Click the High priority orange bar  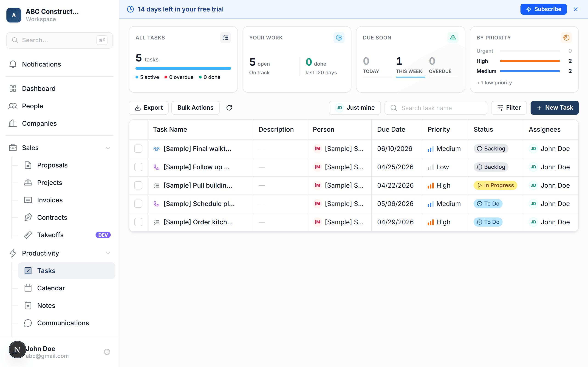pos(530,61)
